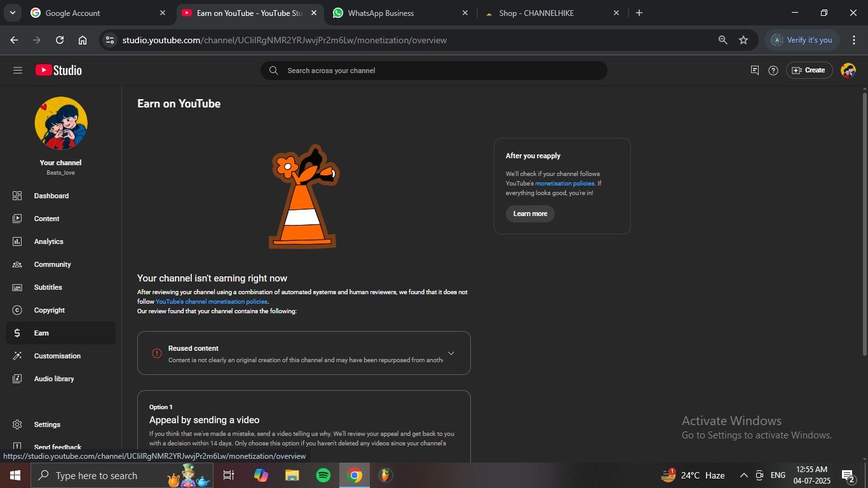
Task: Open the Settings gear in sidebar
Action: point(17,424)
